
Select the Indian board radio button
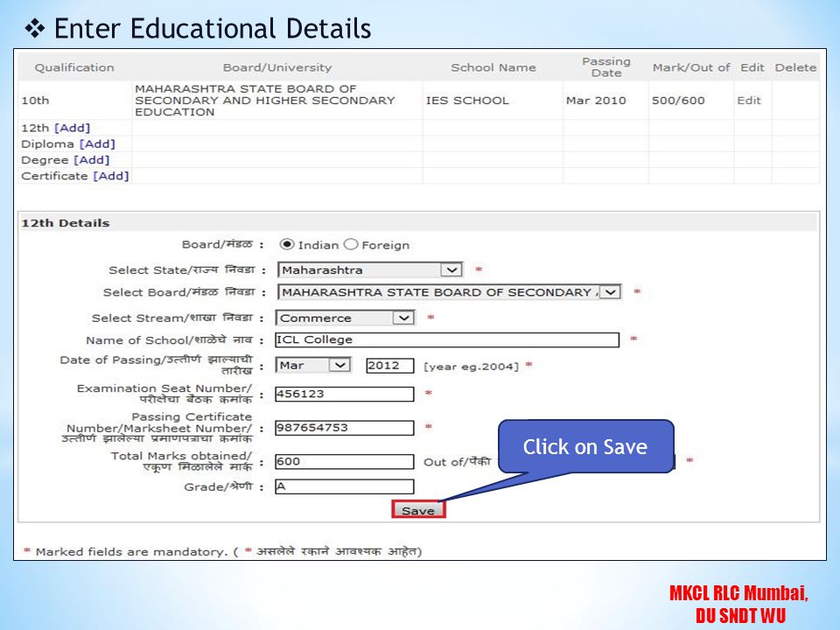point(287,244)
